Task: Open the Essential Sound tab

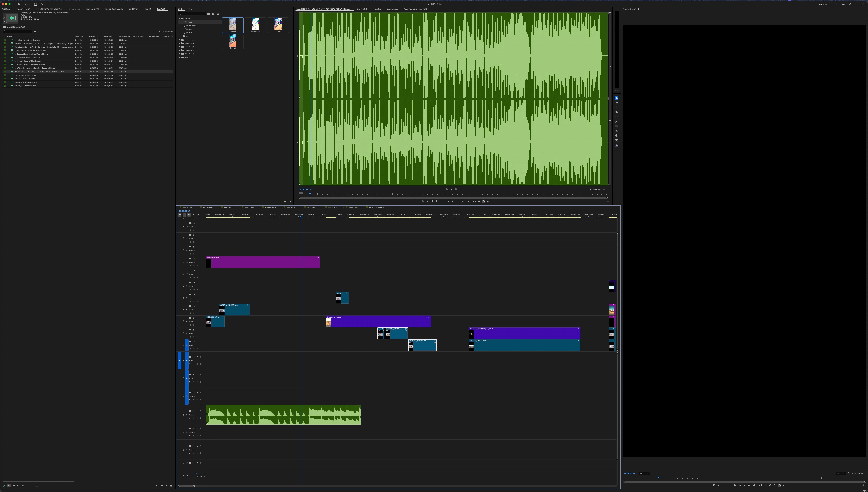Action: (x=392, y=9)
